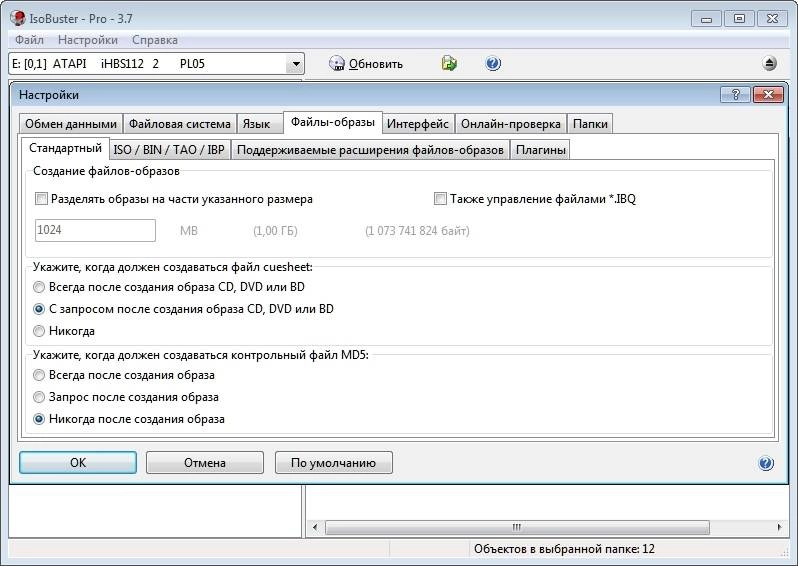Select Никогда cuesheet radio option

[x=39, y=331]
